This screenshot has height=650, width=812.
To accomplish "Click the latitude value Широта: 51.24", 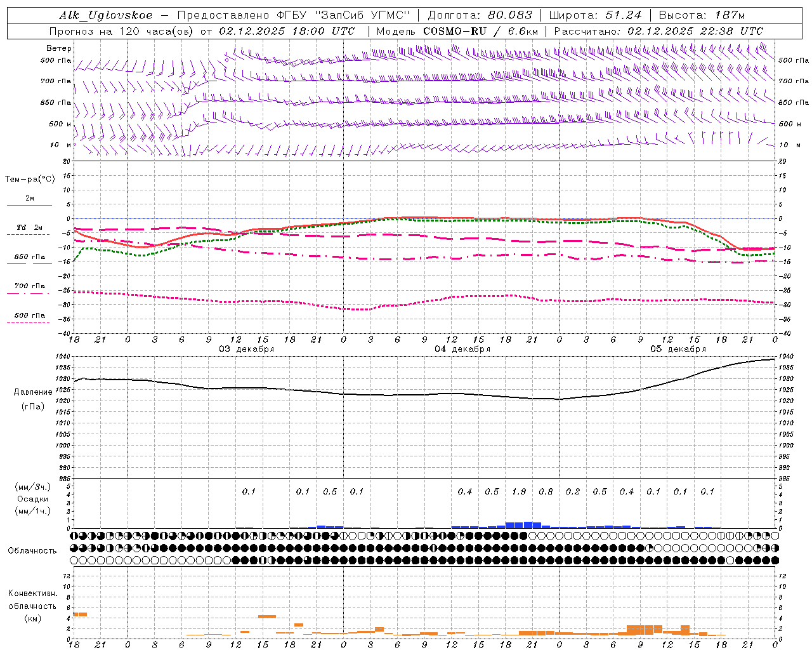I will (x=595, y=15).
